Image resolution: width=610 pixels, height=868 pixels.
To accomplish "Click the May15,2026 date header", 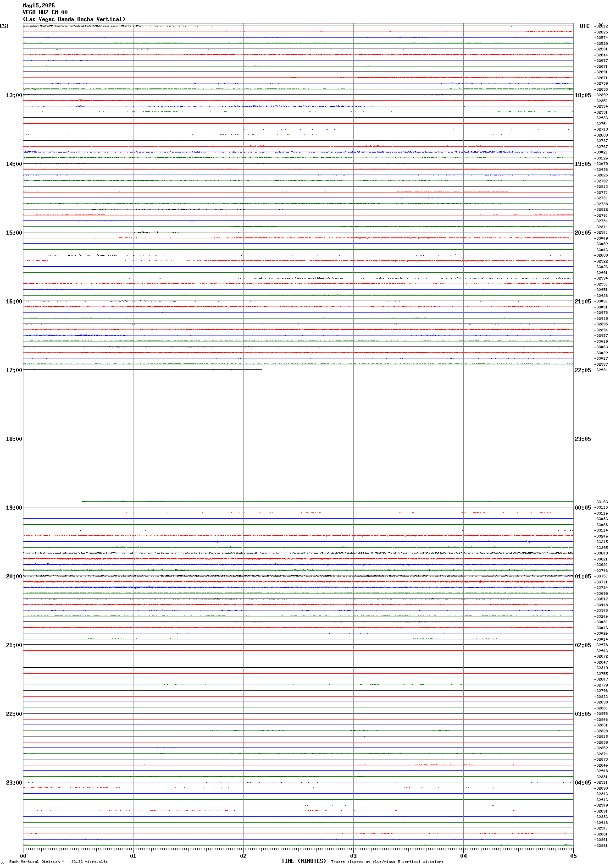I will click(39, 5).
